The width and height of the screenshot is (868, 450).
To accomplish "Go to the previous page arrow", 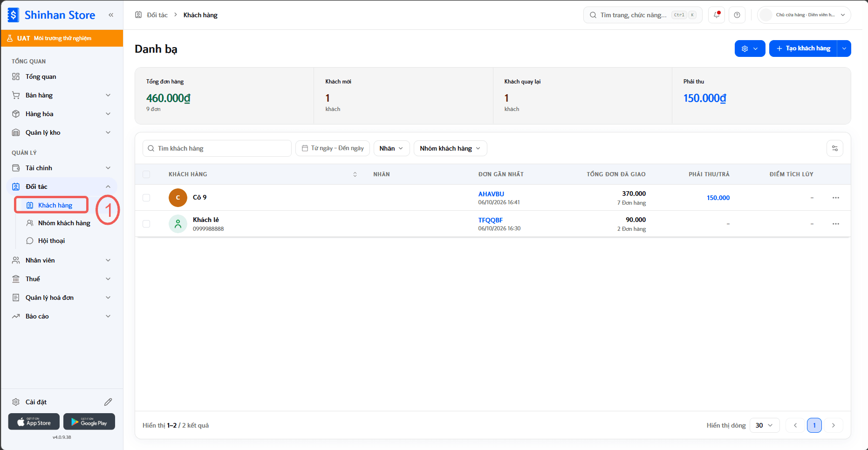I will pos(795,425).
